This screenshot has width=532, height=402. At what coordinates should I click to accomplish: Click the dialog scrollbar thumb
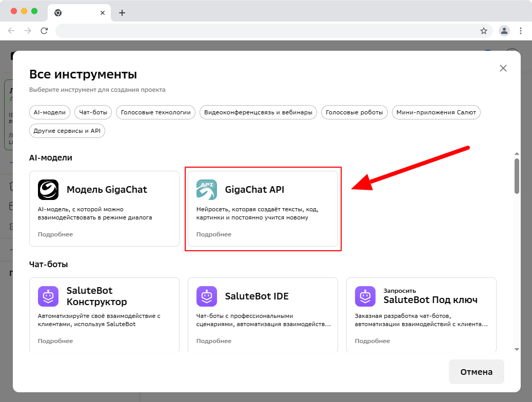pyautogui.click(x=517, y=176)
